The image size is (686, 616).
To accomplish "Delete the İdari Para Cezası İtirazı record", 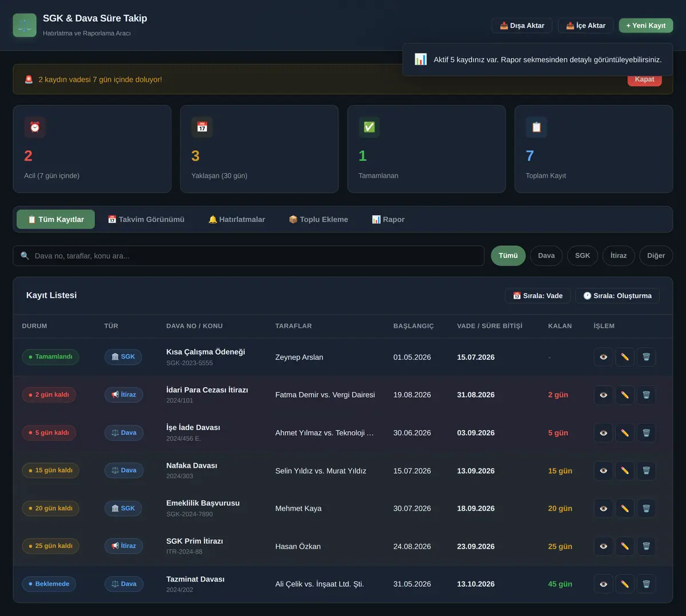I will (x=646, y=395).
